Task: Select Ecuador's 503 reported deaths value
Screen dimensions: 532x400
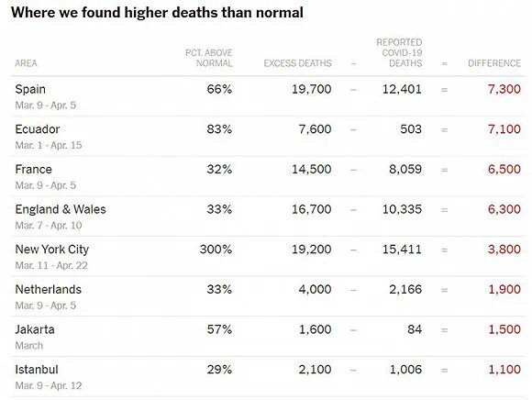Action: pyautogui.click(x=411, y=129)
